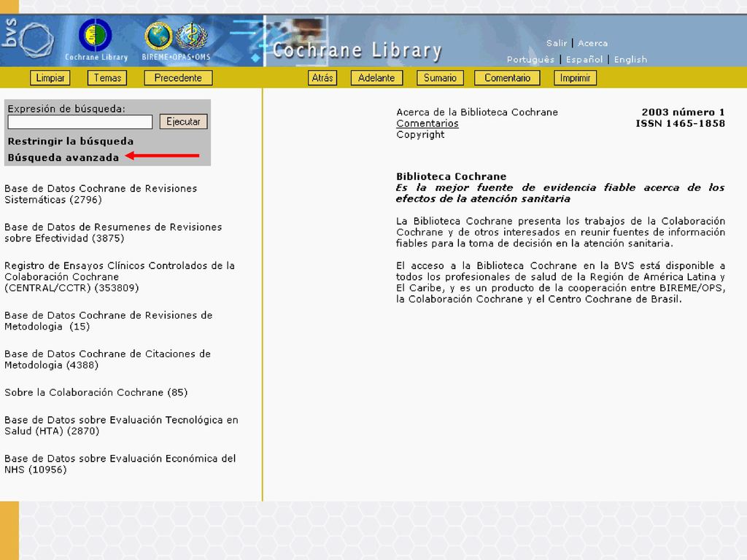Open the Comentario button
The image size is (747, 560).
point(508,77)
